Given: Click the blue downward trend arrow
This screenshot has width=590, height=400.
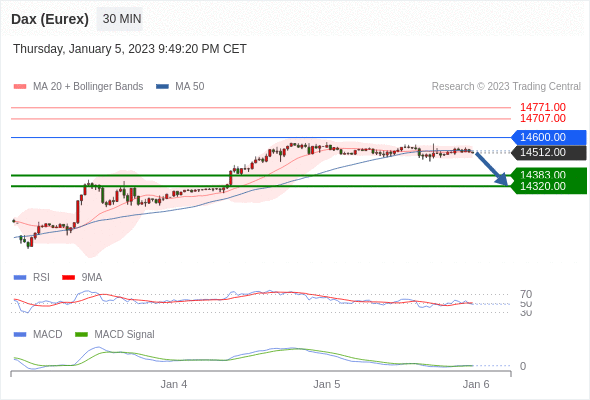Looking at the screenshot, I should click(x=492, y=168).
